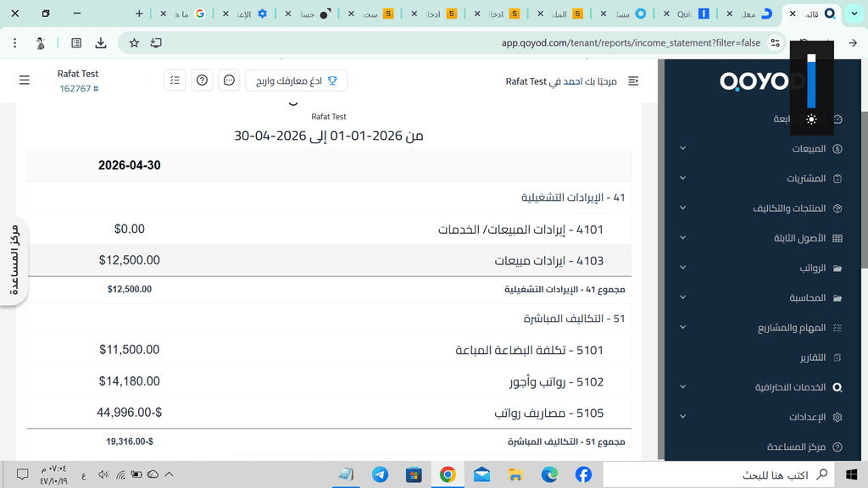The image size is (868, 488).
Task: Show hidden system tray icons
Action: (170, 474)
